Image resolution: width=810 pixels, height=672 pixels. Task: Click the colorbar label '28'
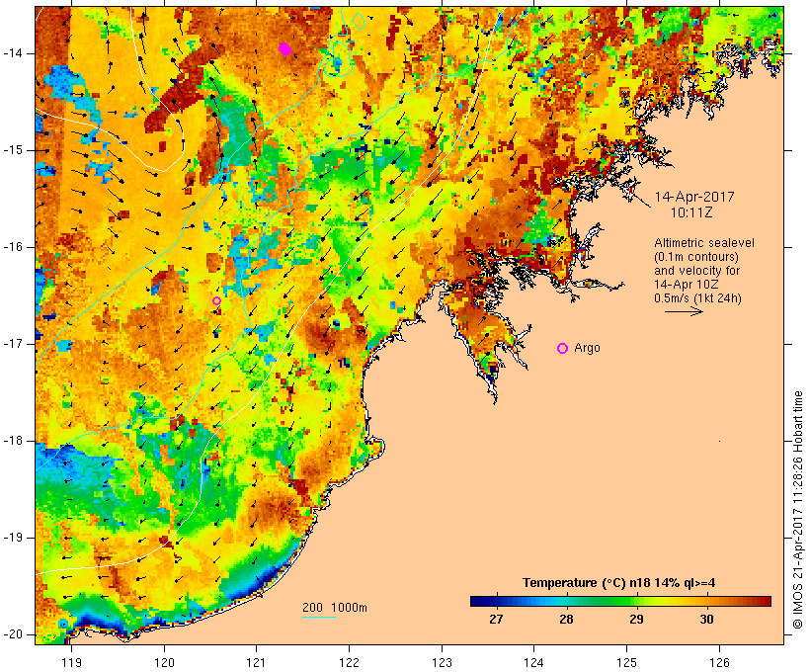[567, 619]
